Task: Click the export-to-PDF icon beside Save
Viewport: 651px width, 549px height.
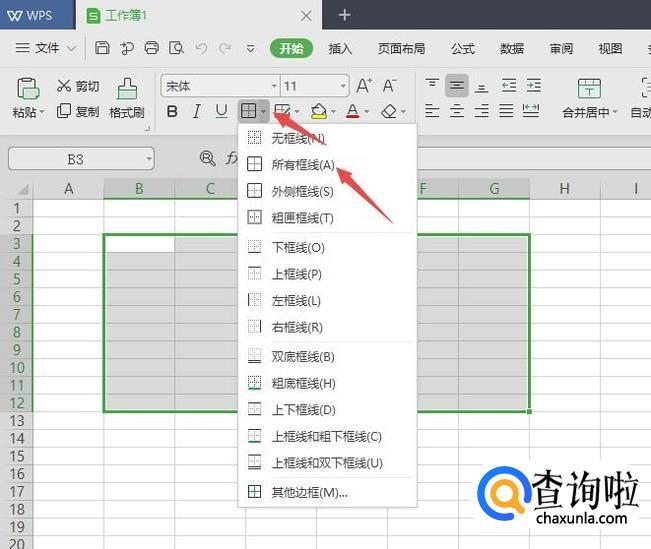Action: point(127,48)
